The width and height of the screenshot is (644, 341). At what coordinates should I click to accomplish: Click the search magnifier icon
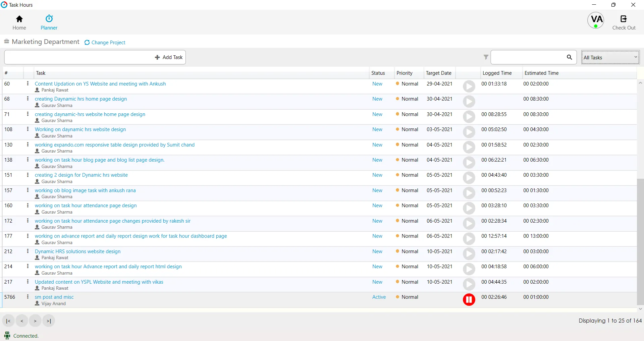(x=570, y=57)
